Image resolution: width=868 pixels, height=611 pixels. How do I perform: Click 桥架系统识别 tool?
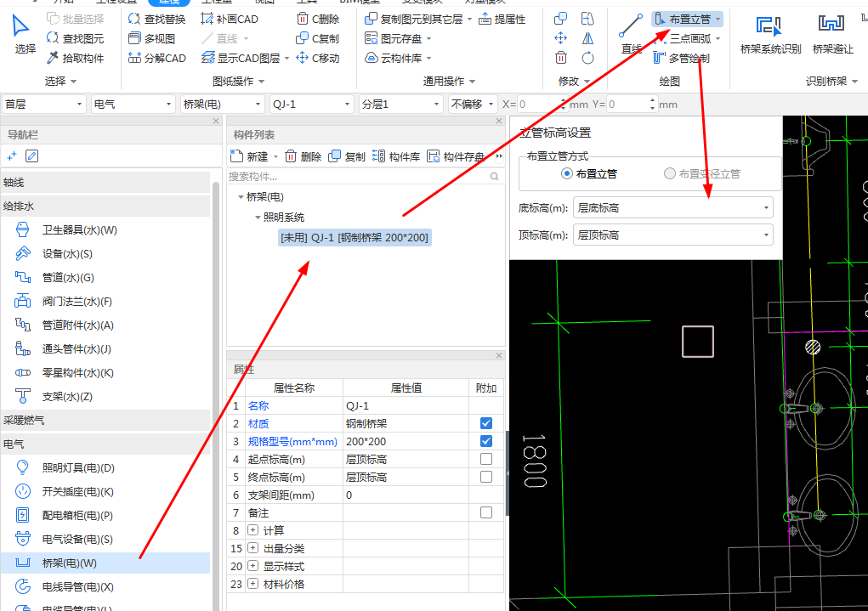[770, 34]
